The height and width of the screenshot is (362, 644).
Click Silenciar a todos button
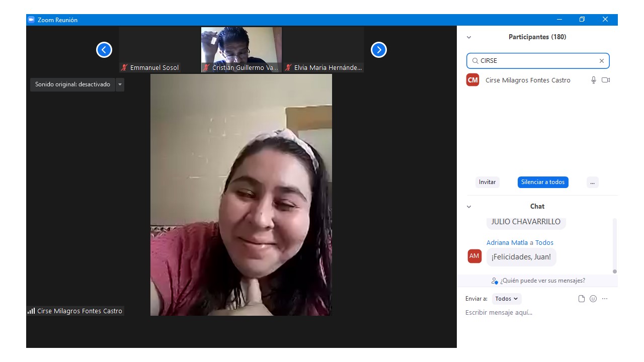pyautogui.click(x=543, y=182)
